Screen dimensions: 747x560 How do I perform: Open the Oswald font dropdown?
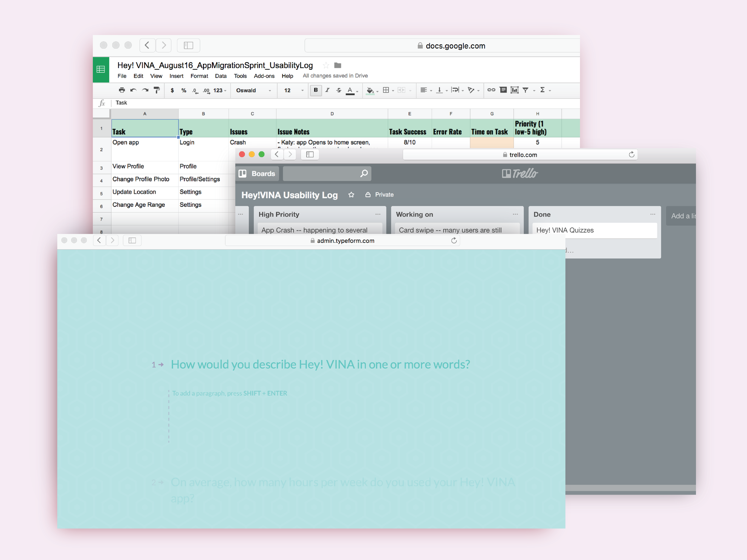coord(254,90)
